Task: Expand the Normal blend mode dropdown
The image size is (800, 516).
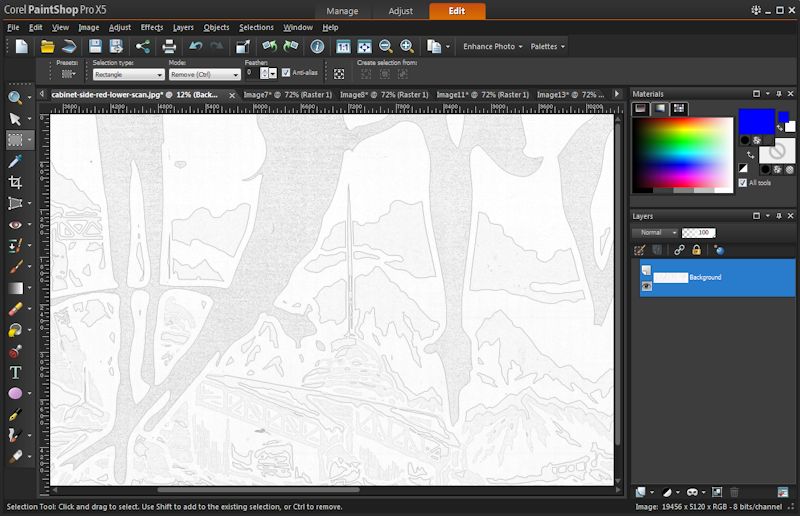Action: pyautogui.click(x=658, y=232)
